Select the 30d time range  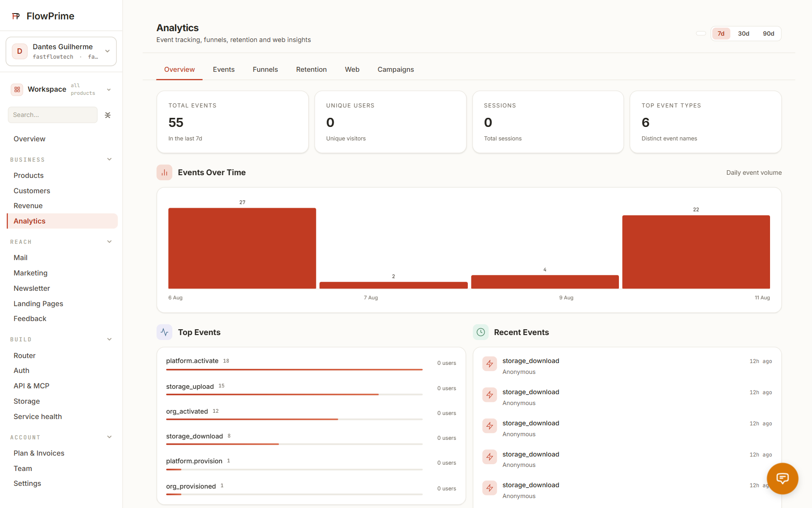(x=743, y=34)
